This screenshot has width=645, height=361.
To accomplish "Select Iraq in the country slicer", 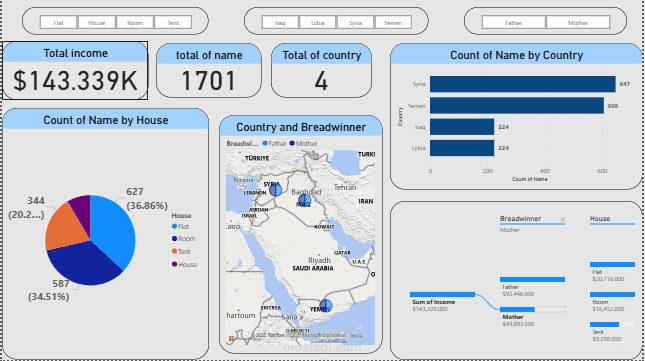I will coord(280,22).
